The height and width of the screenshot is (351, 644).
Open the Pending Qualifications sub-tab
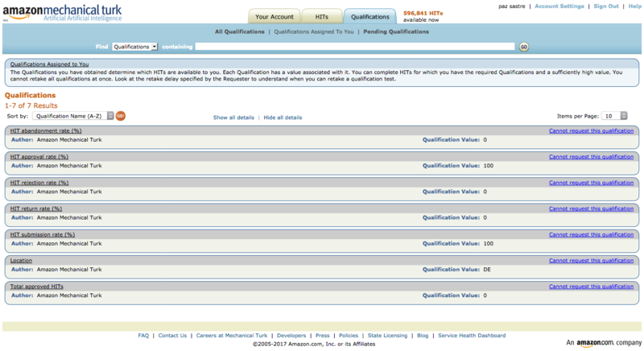pyautogui.click(x=396, y=31)
